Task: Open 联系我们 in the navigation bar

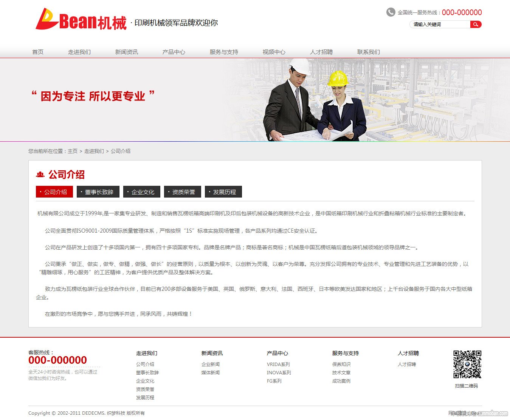Action: point(369,52)
